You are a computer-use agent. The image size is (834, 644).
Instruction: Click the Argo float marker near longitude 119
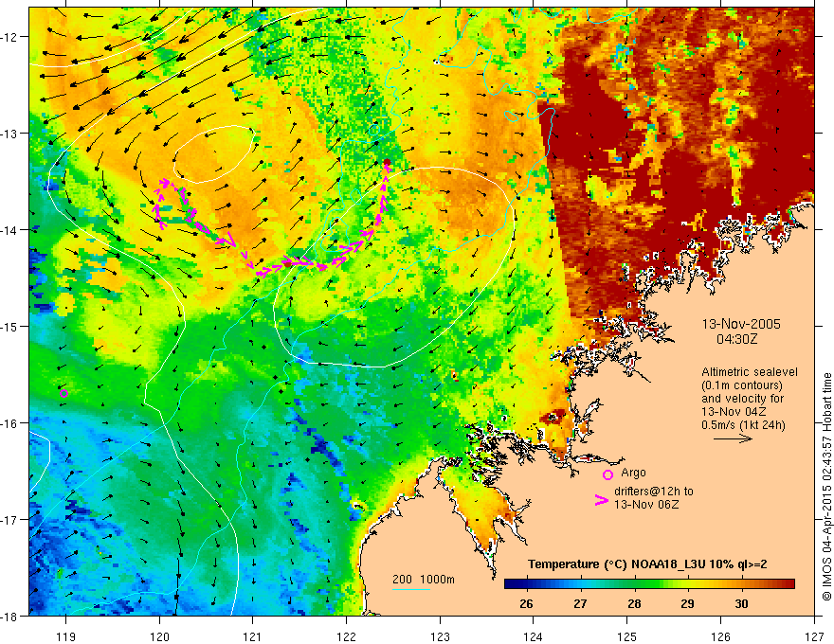[x=63, y=393]
